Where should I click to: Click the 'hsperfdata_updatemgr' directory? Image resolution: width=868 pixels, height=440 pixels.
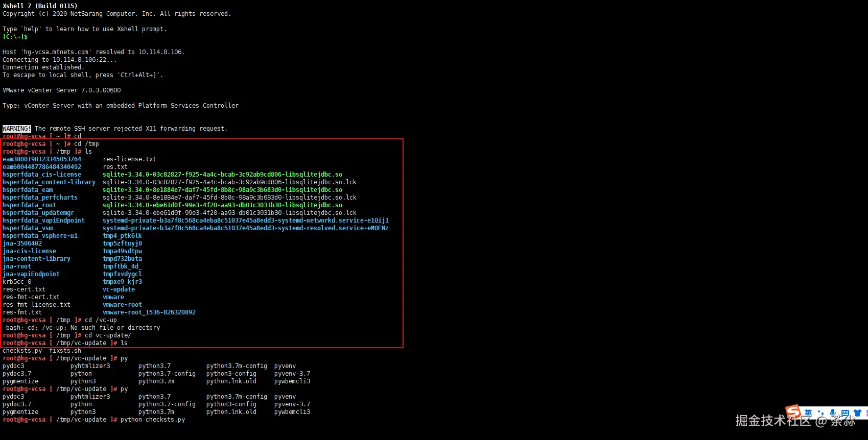pyautogui.click(x=38, y=213)
